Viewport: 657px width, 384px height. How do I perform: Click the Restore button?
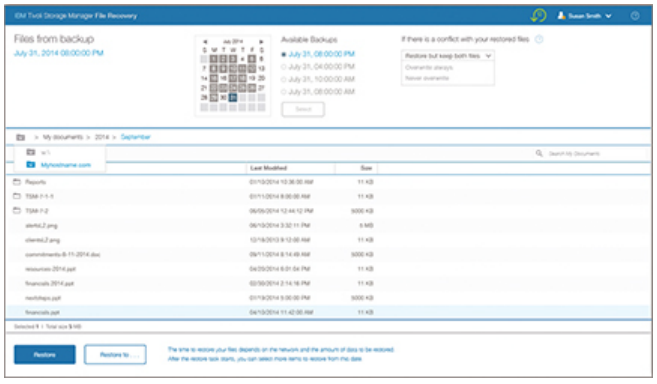[x=45, y=355]
